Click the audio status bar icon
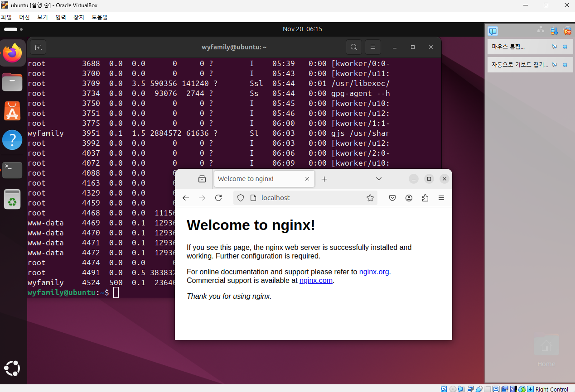Screen dimensions: 575x392 click(x=461, y=389)
